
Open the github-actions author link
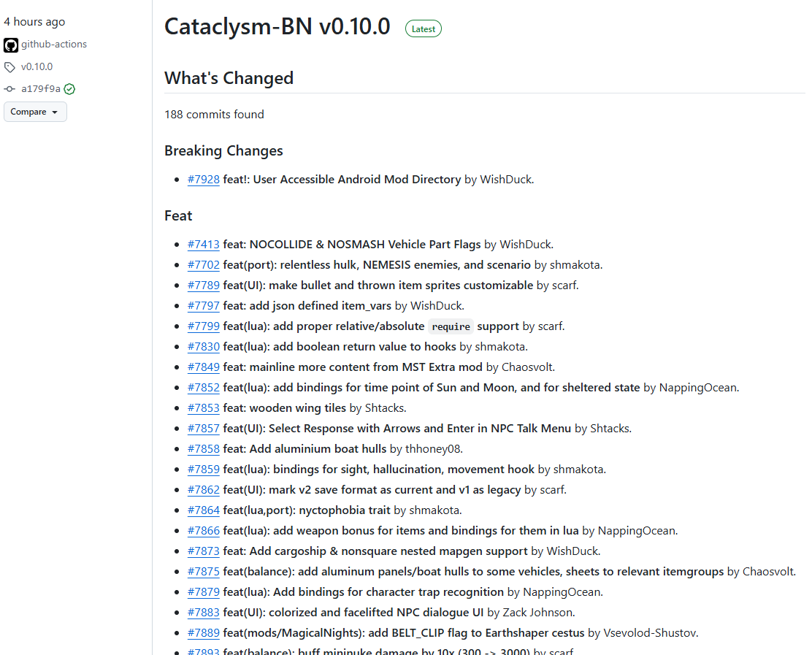coord(54,45)
